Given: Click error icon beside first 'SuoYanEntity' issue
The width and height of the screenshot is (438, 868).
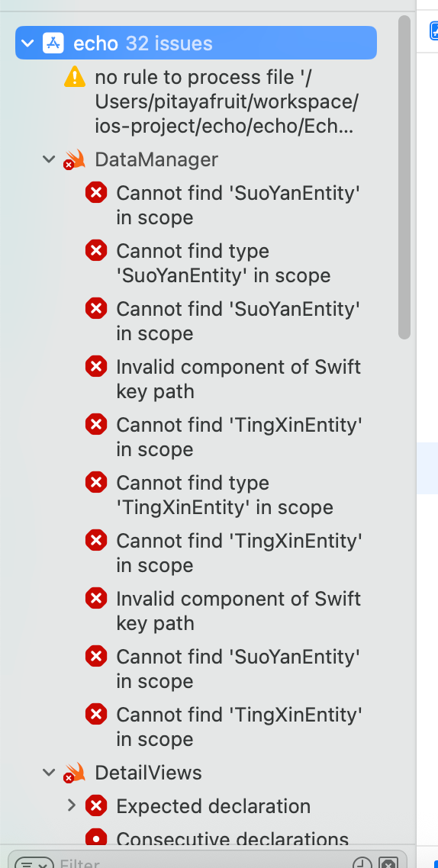Looking at the screenshot, I should click(x=96, y=193).
